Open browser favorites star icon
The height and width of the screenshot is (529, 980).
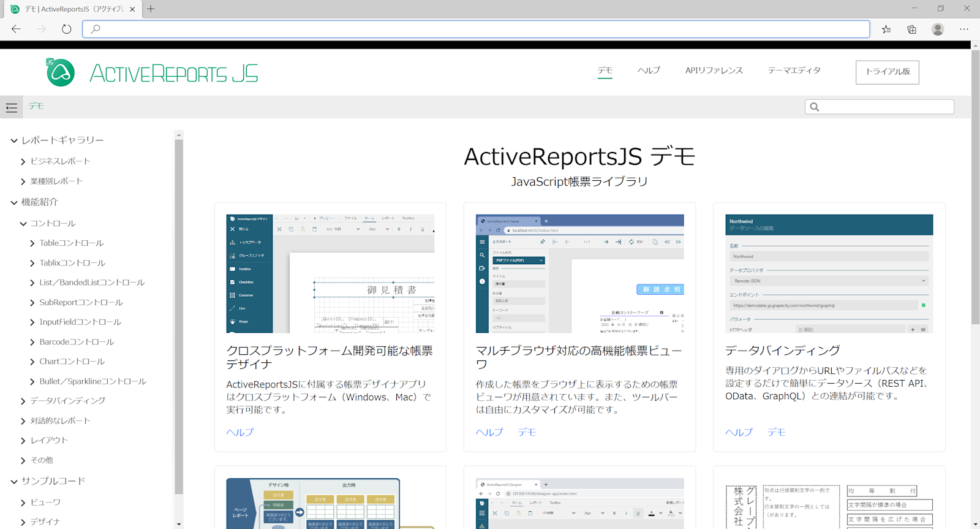coord(886,29)
